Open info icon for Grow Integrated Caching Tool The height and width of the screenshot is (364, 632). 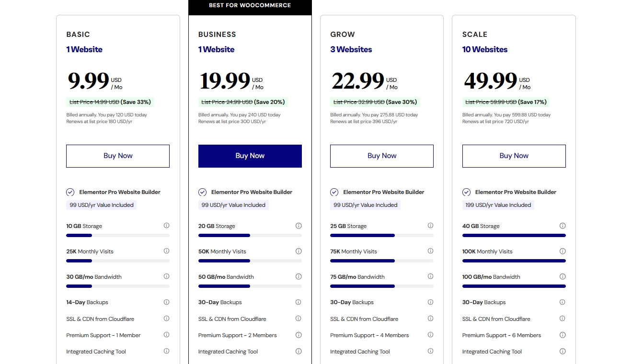(x=430, y=351)
